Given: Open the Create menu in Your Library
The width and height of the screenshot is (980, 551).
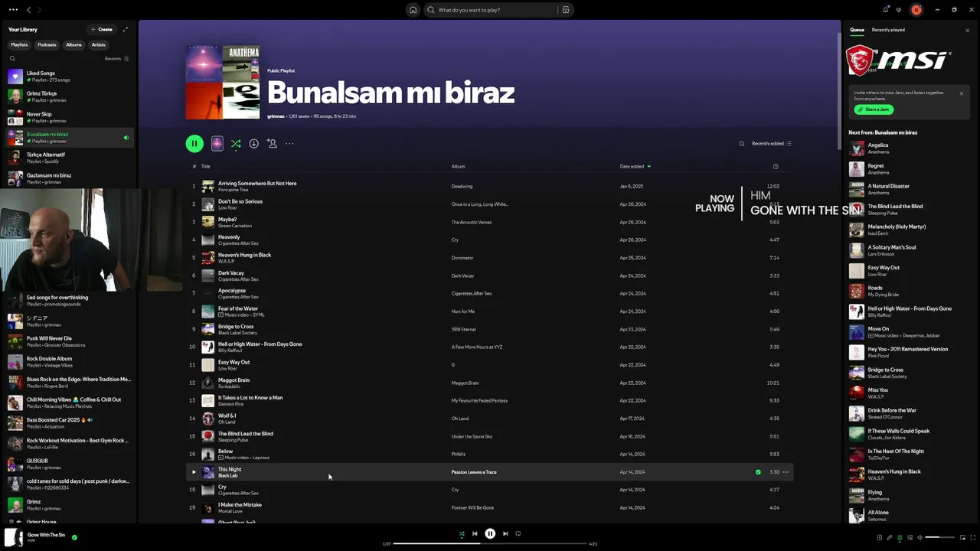Looking at the screenshot, I should point(101,29).
